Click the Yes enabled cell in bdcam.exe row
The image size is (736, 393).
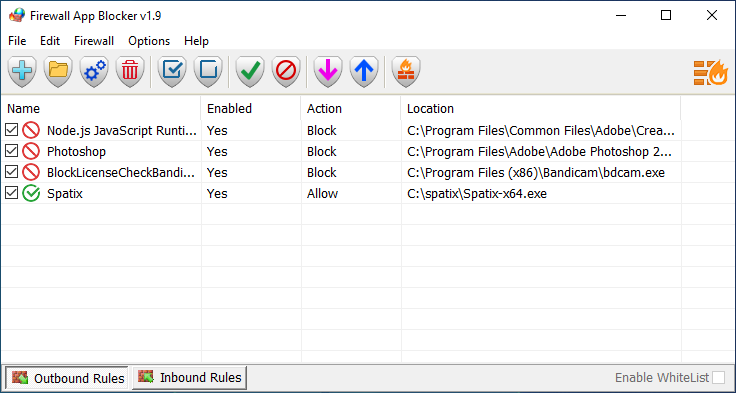(x=217, y=173)
